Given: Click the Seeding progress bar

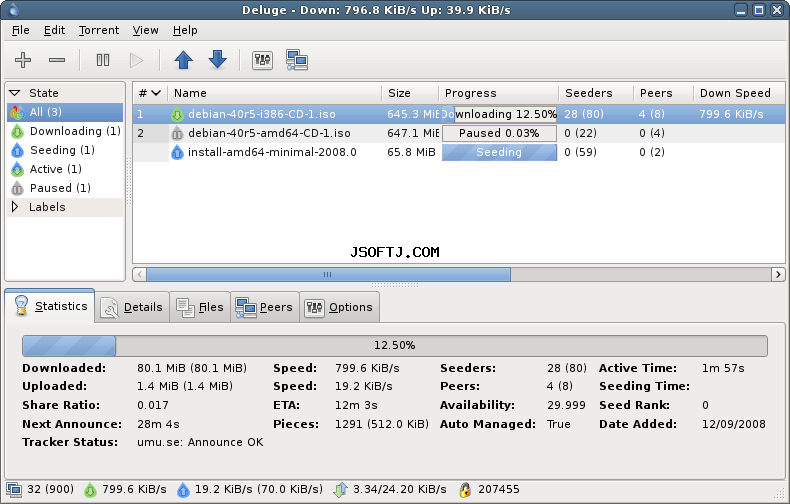Looking at the screenshot, I should [499, 152].
